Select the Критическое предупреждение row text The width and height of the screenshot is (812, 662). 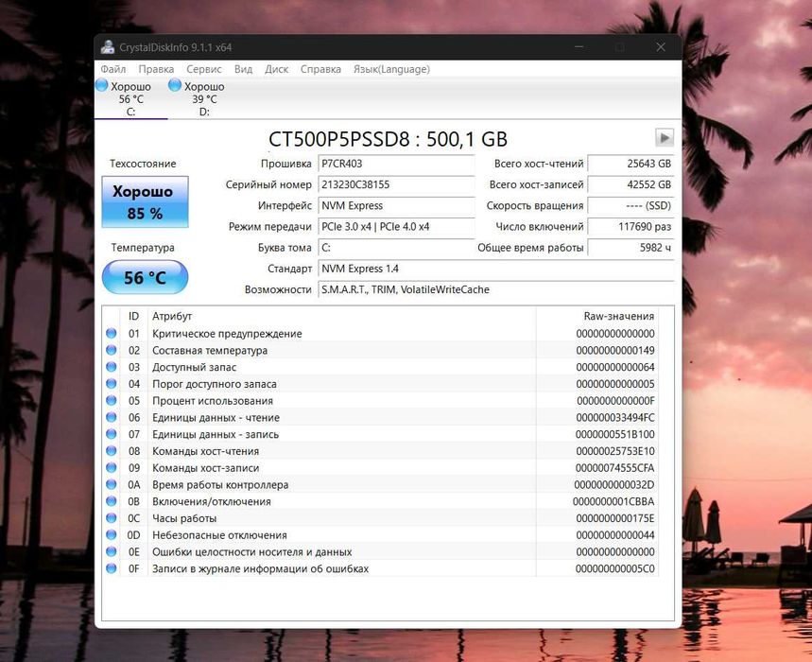227,334
